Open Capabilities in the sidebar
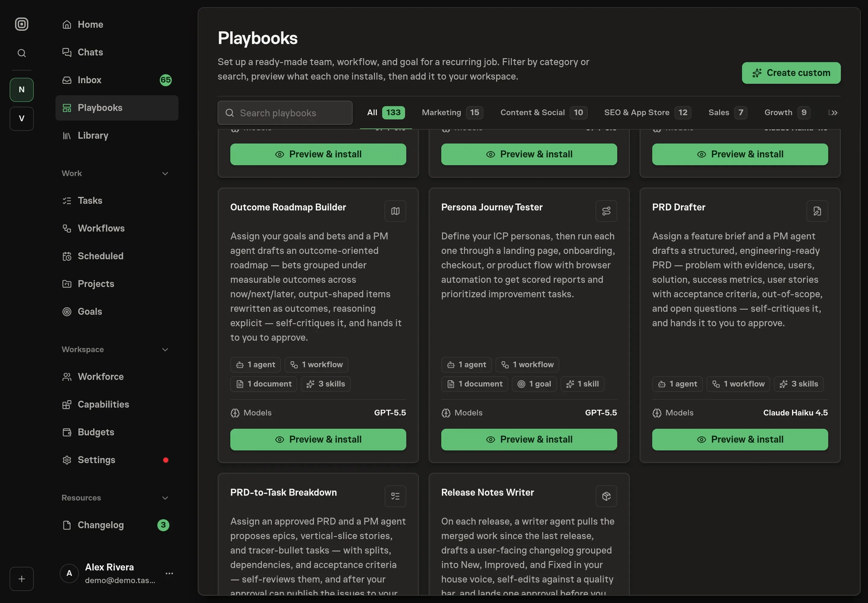This screenshot has height=603, width=868. coord(117,404)
